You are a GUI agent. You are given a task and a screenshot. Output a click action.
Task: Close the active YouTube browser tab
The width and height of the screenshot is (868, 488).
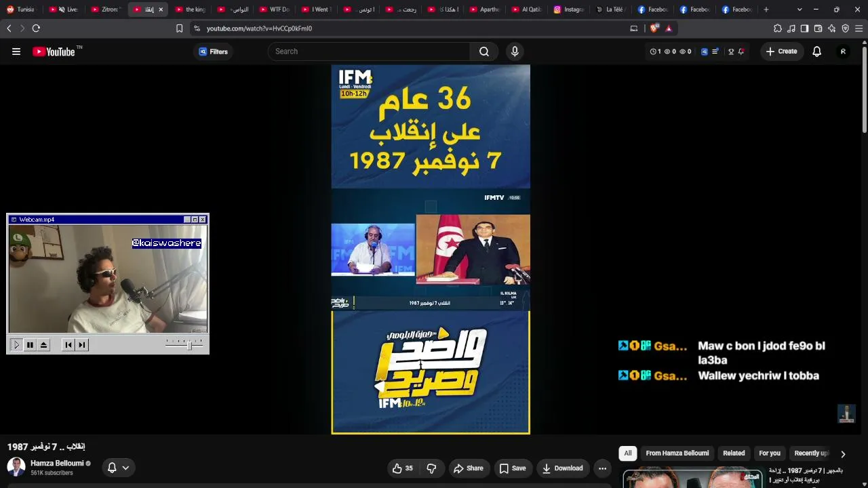pos(161,9)
